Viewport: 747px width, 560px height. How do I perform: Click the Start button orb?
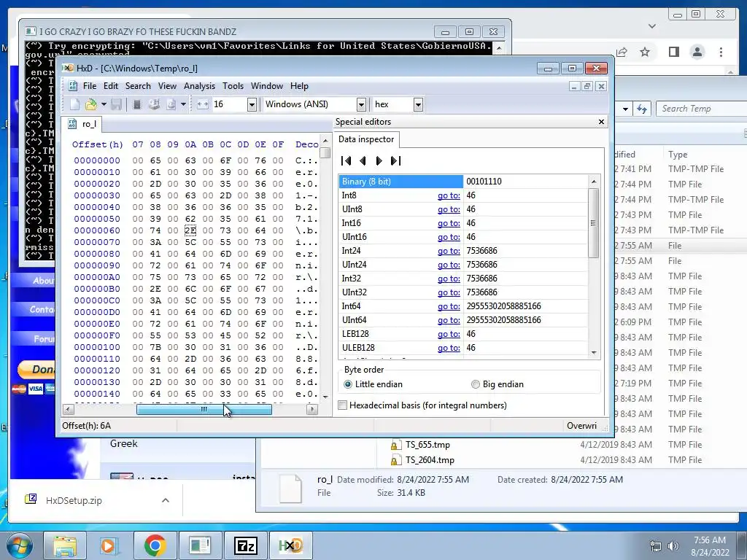[20, 545]
